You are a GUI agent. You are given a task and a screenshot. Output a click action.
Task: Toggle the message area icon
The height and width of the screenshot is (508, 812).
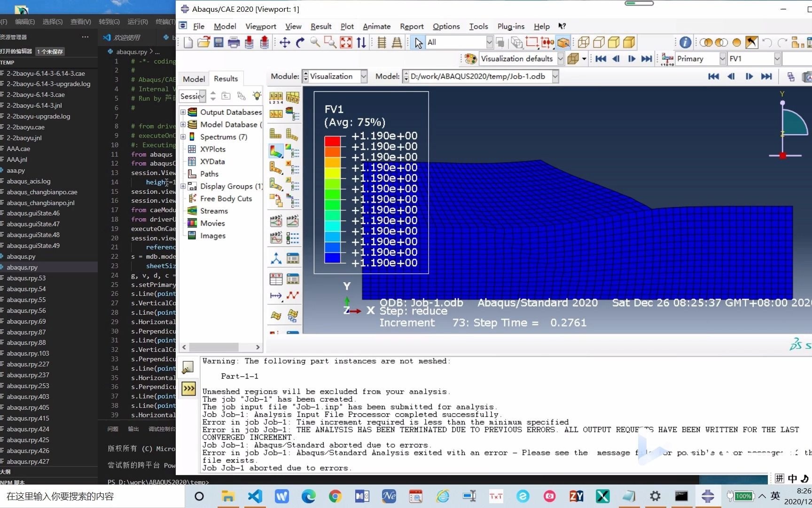pos(188,367)
